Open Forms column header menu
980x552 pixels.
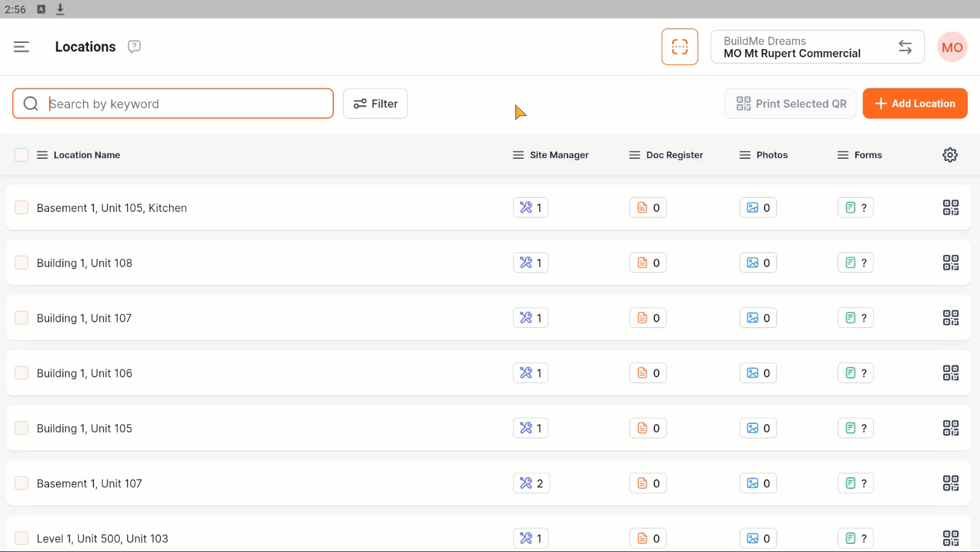coord(843,155)
